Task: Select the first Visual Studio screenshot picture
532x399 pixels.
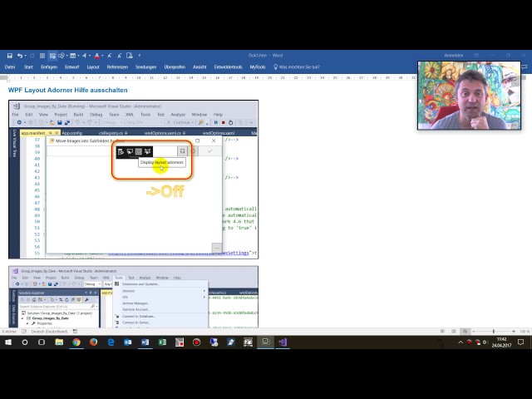Action: (133, 180)
